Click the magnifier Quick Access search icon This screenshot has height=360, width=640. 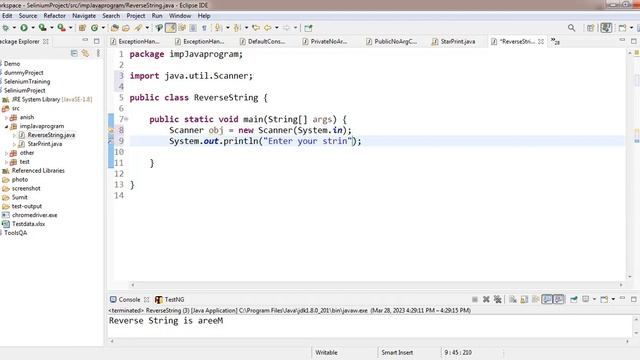coord(571,28)
